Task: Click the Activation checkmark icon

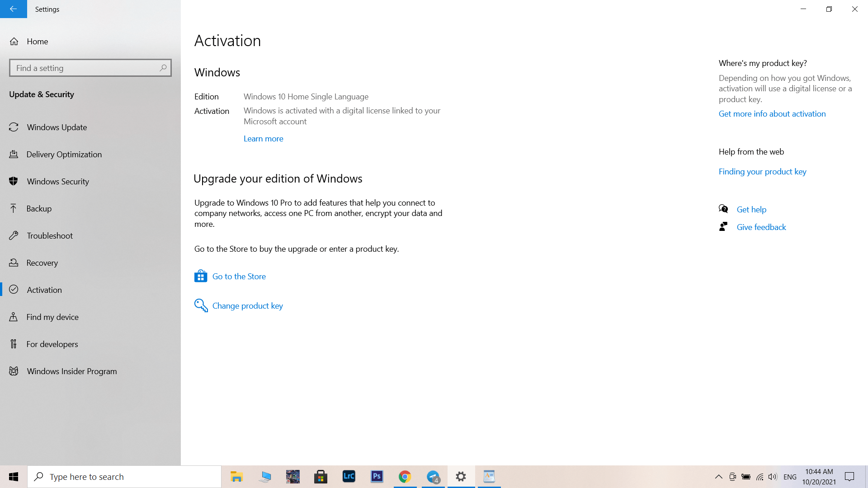Action: (14, 290)
